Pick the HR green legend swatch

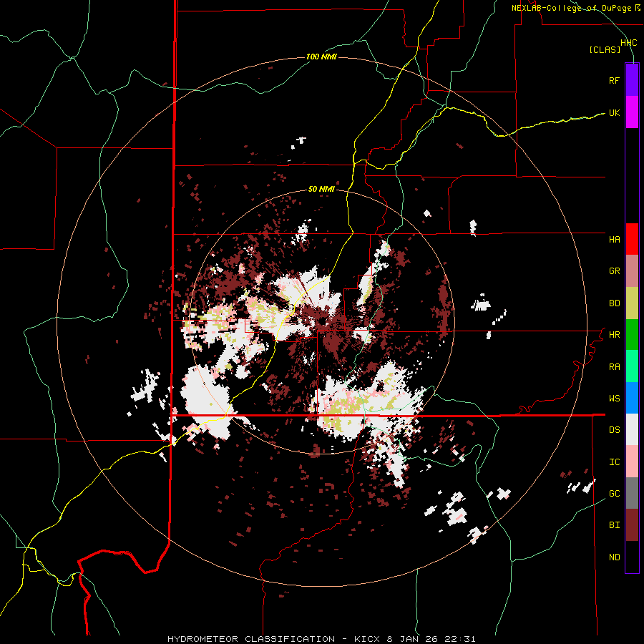coord(632,334)
